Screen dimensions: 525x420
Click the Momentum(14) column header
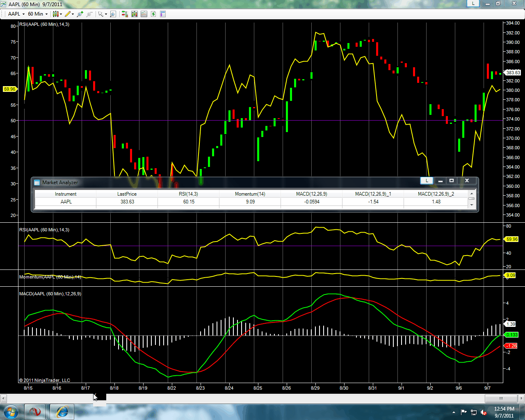point(250,194)
